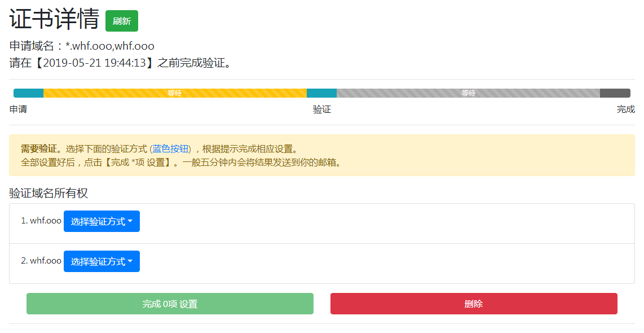Click the green 刷新 refresh button

point(122,21)
